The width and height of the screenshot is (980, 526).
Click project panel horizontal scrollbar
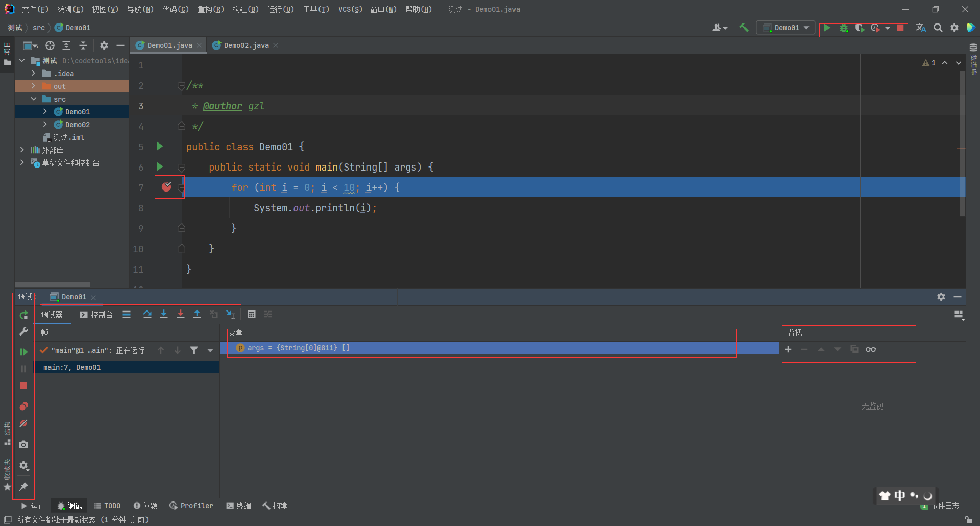pos(53,284)
